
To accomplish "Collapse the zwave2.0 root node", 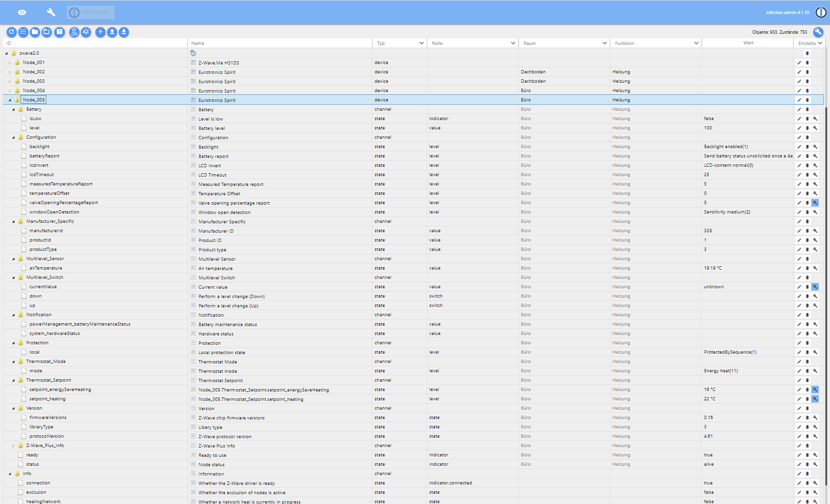I will [7, 53].
